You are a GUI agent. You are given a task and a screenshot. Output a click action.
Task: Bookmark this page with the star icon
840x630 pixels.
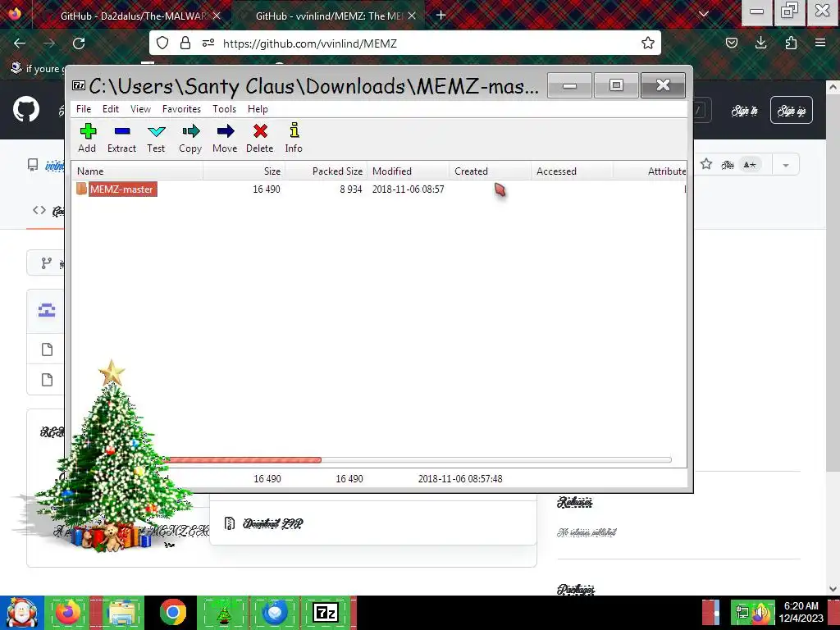pyautogui.click(x=648, y=43)
